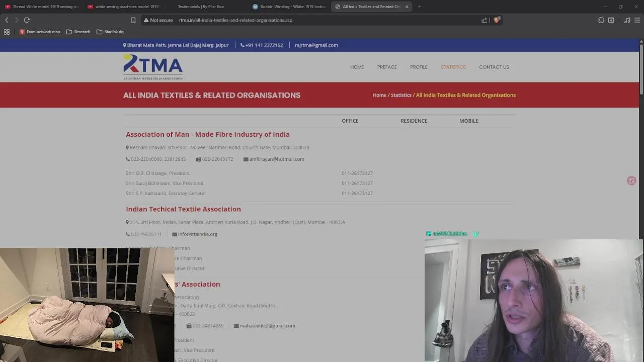Switch to Thread White model 1919 tab

coord(41,7)
